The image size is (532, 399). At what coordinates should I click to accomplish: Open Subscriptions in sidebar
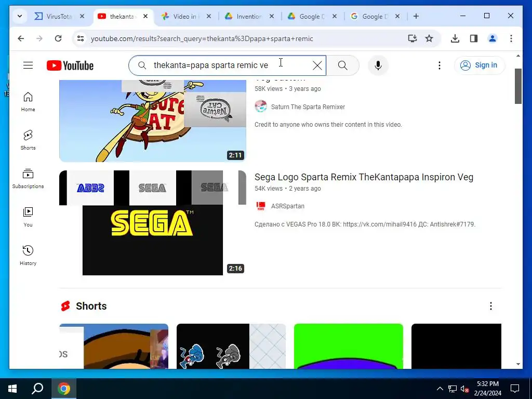point(28,179)
